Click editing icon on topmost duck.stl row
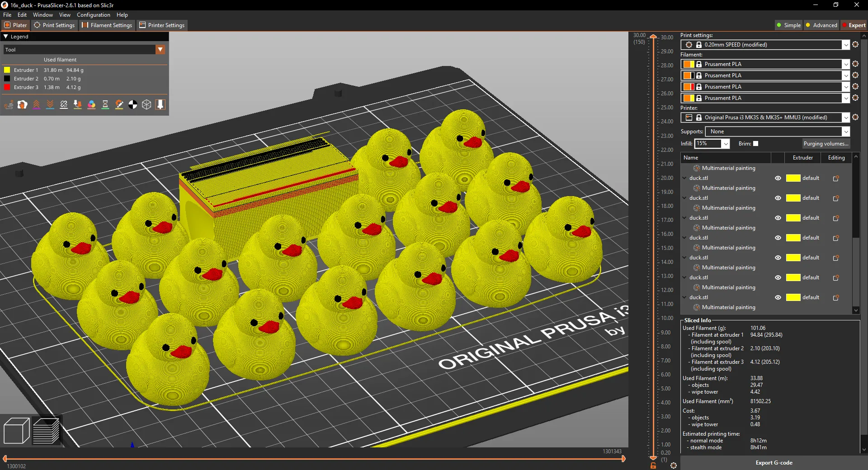 (836, 179)
